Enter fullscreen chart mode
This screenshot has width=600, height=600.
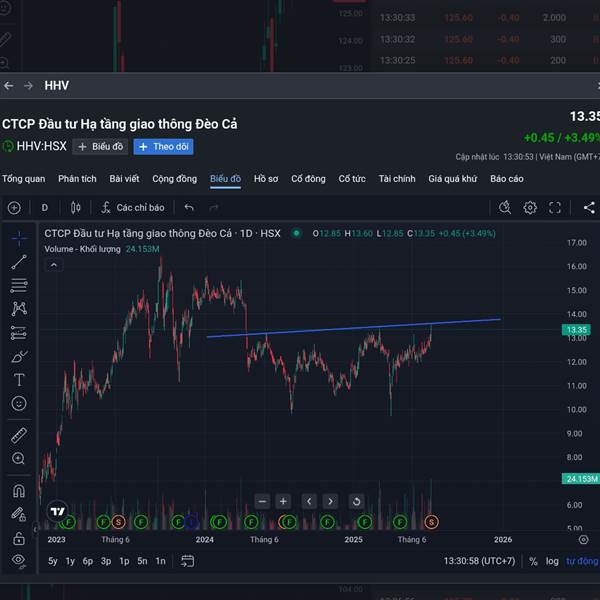tap(555, 208)
